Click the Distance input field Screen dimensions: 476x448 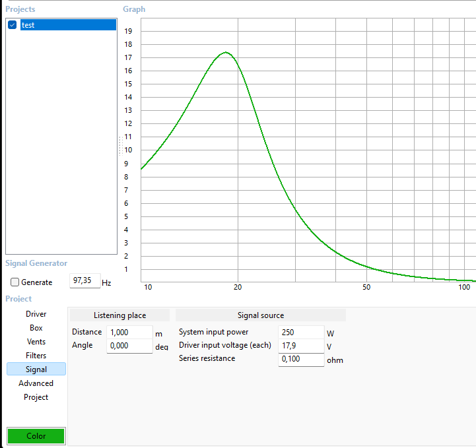[129, 333]
